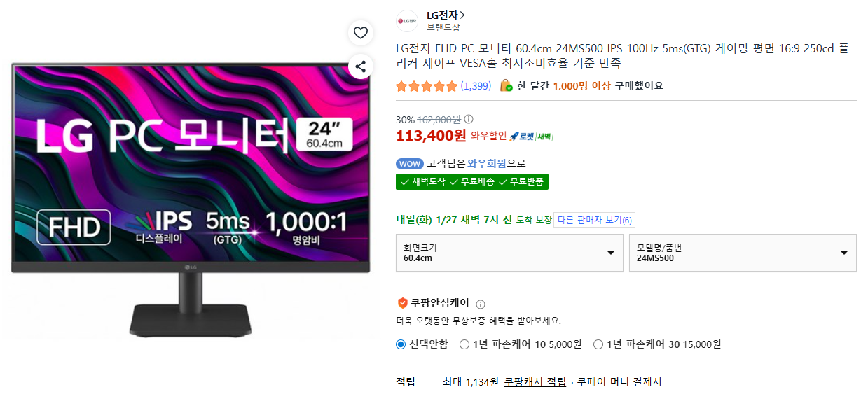Click the LG전자 brand logo icon

coord(407,21)
